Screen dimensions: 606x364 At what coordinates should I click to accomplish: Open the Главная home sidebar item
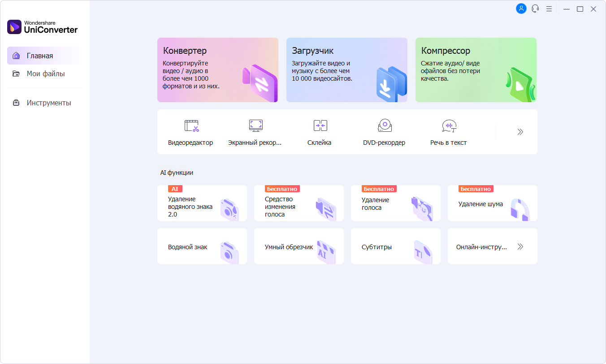coord(45,56)
